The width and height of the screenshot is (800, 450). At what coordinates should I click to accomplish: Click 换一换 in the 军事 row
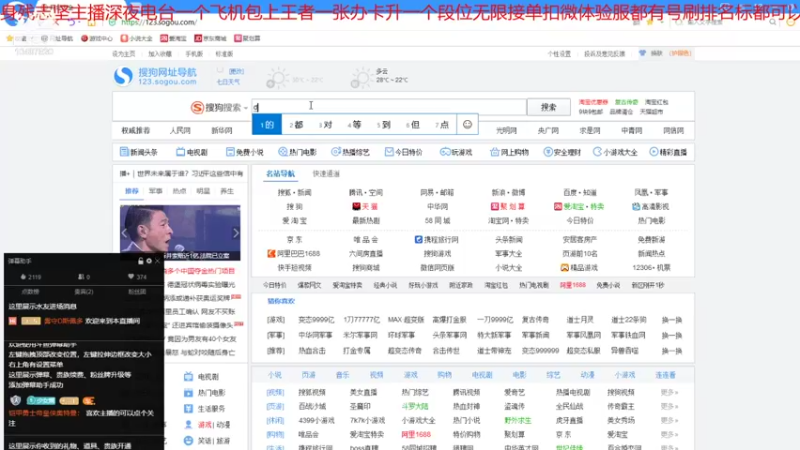click(671, 335)
